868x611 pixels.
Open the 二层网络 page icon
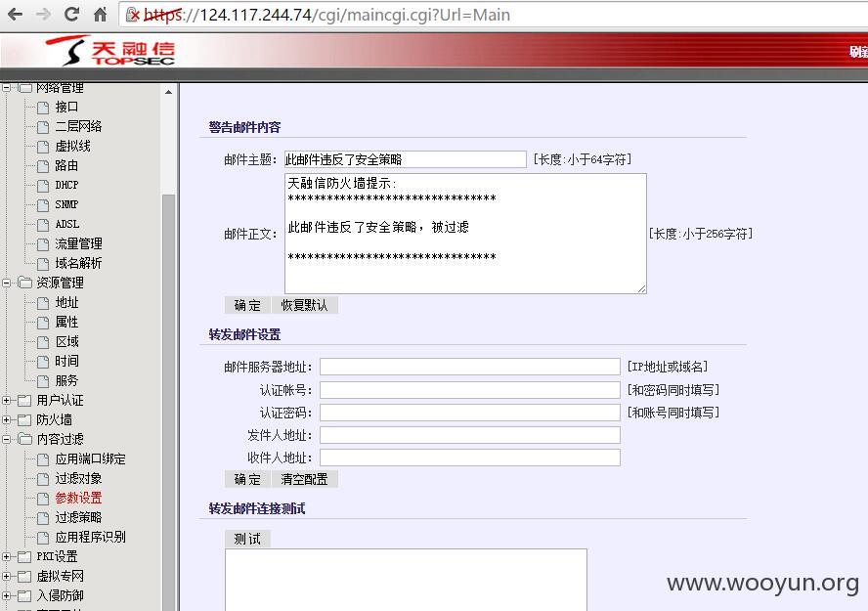(x=43, y=127)
